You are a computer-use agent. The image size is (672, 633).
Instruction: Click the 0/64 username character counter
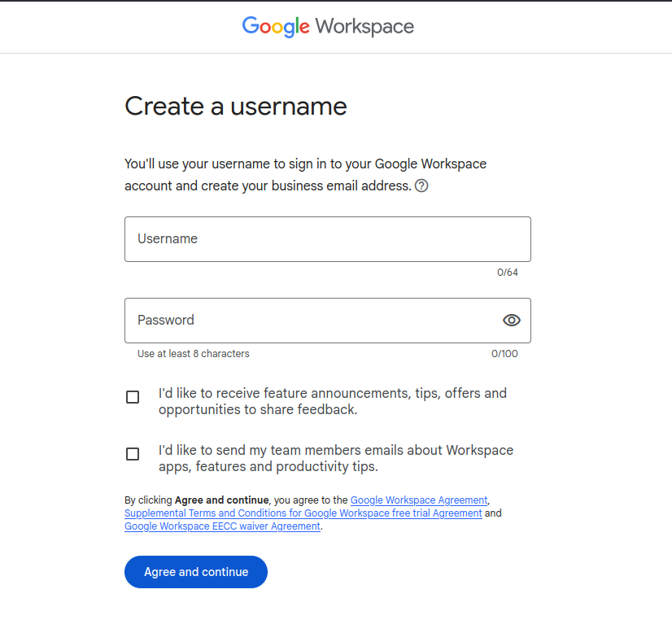point(508,273)
